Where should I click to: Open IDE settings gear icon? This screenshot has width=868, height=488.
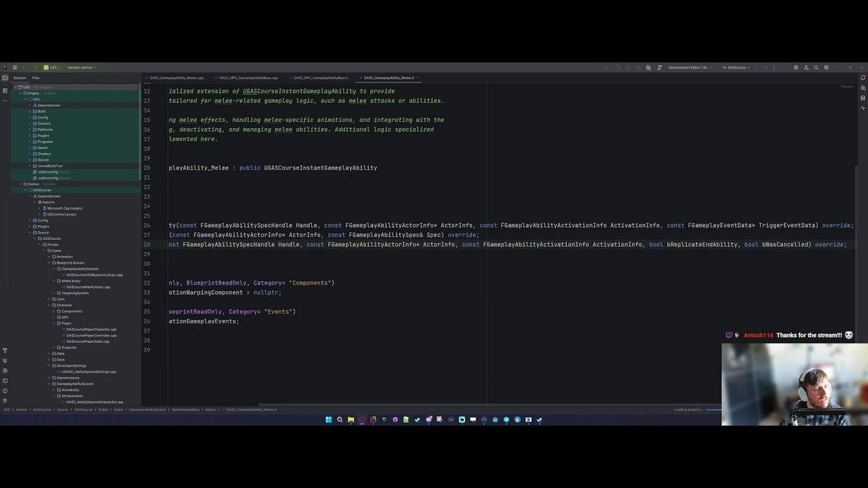[826, 68]
